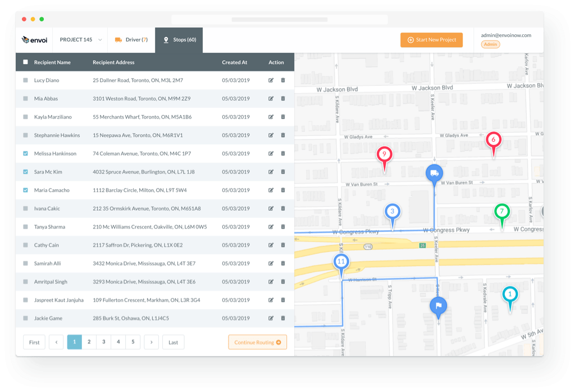Viewport: 575px width, 392px height.
Task: Click the trash icon for Mia Abbas
Action: [283, 98]
